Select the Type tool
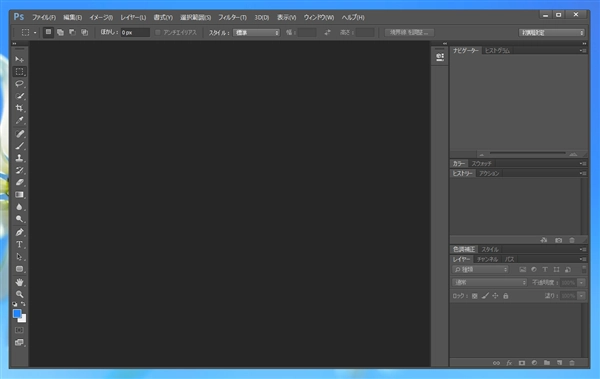The image size is (600, 379). coord(19,245)
